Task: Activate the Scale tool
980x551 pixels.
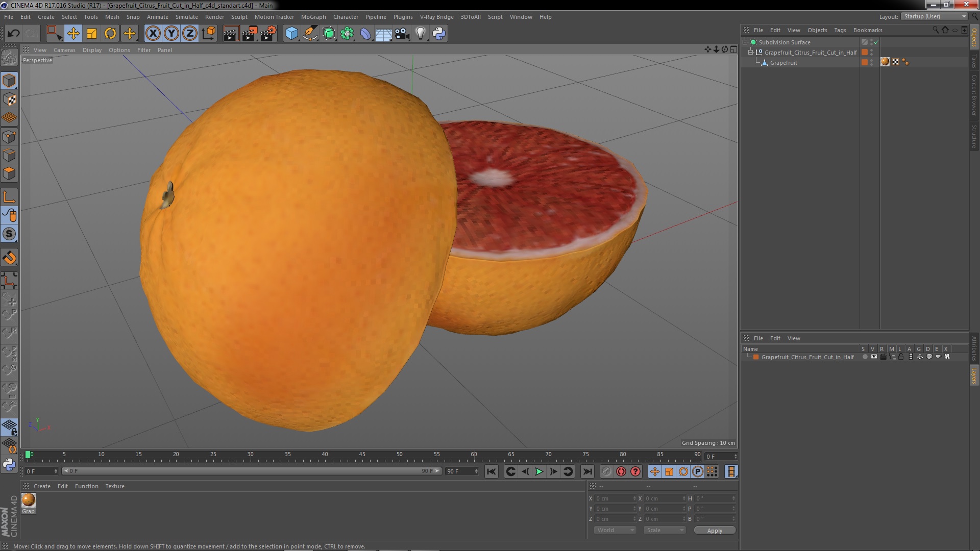Action: 92,34
